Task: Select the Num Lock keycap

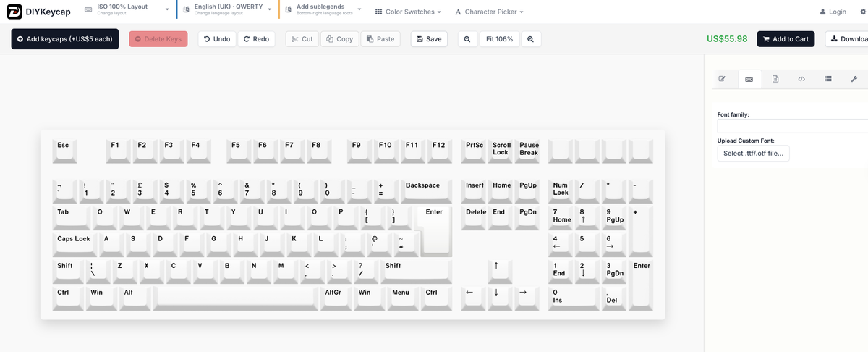Action: [x=561, y=191]
